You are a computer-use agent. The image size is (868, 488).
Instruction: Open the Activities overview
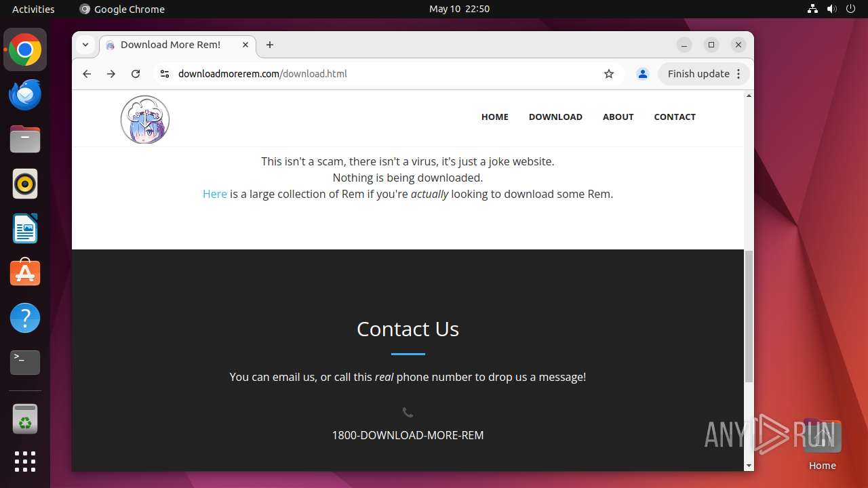point(33,9)
